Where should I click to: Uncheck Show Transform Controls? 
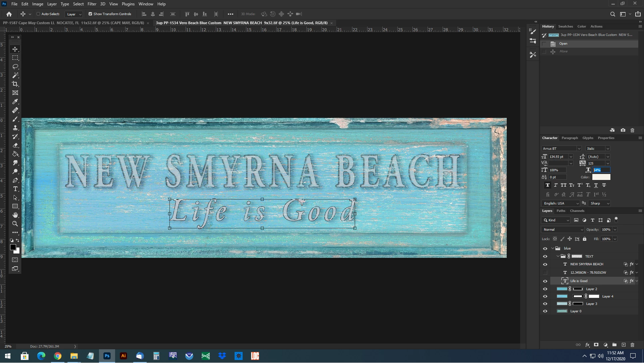[90, 14]
